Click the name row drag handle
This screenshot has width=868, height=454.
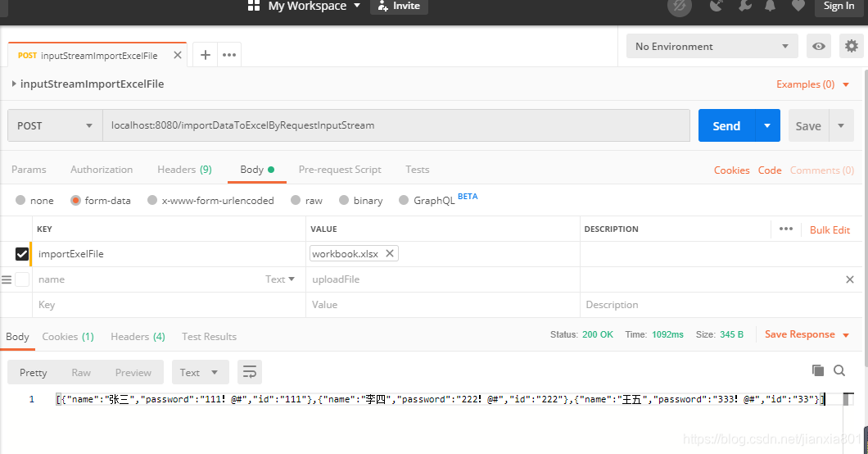(7, 279)
